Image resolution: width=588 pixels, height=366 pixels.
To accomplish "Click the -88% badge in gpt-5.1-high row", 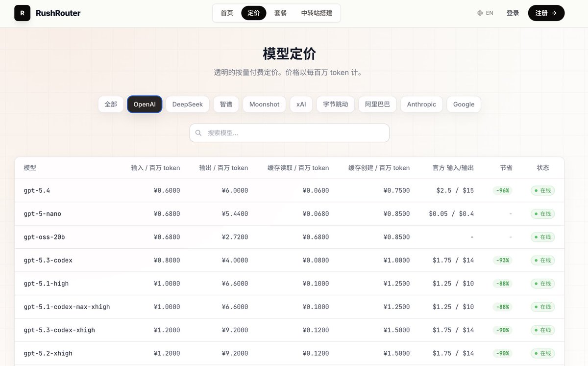I will pyautogui.click(x=503, y=284).
